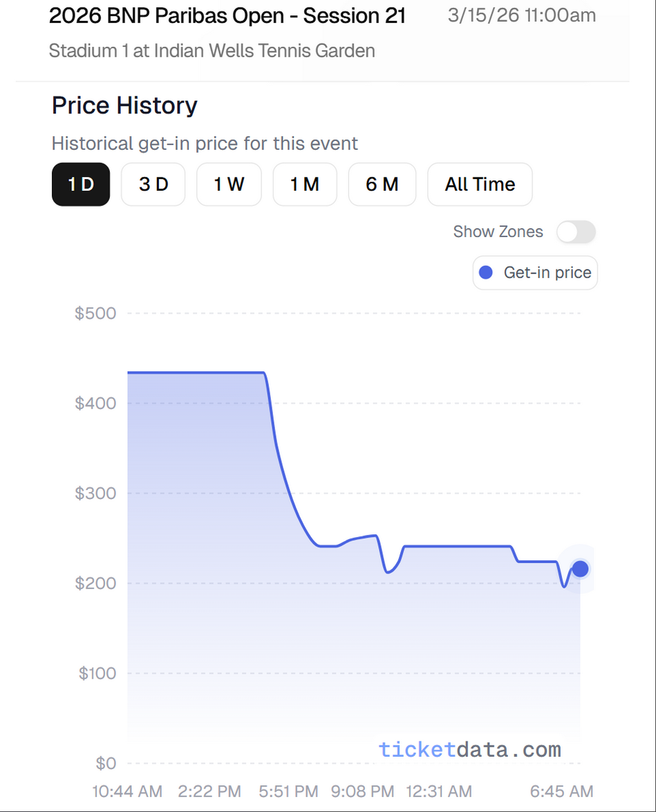Screen dimensions: 656x812
Task: Click the event title 2026 BNP Paribas Open
Action: click(227, 17)
